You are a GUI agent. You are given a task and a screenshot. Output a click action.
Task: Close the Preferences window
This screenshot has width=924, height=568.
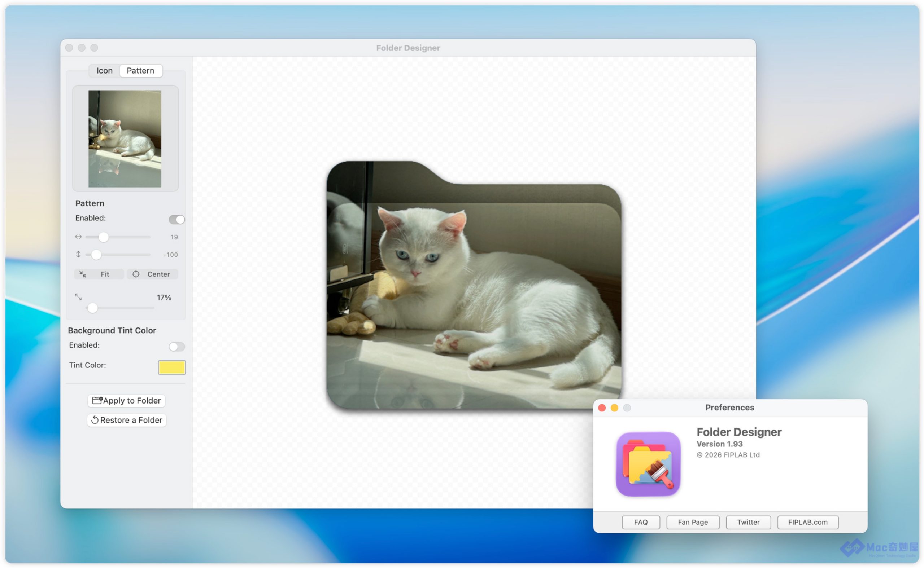point(601,408)
